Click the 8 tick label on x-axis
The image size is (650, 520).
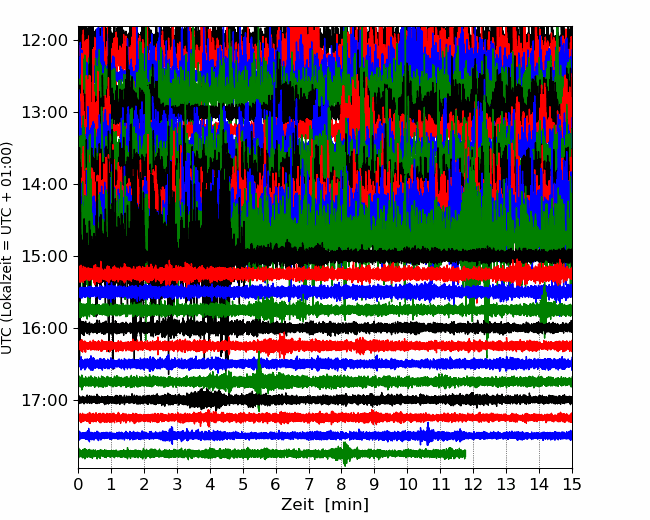(x=342, y=485)
